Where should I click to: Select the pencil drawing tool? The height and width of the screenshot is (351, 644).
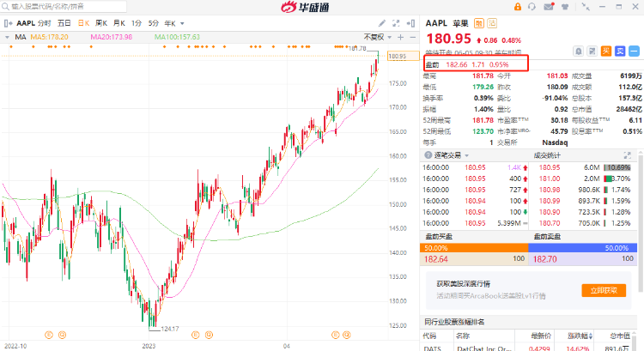pos(382,23)
